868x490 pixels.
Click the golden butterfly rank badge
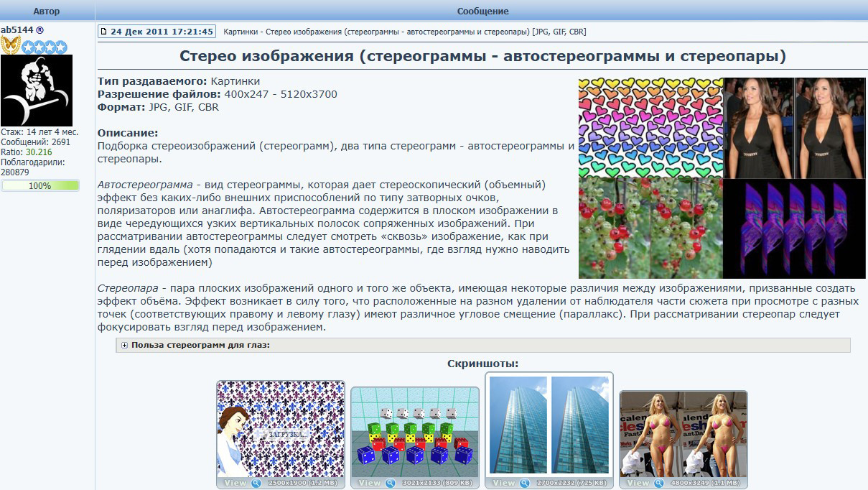[x=10, y=46]
